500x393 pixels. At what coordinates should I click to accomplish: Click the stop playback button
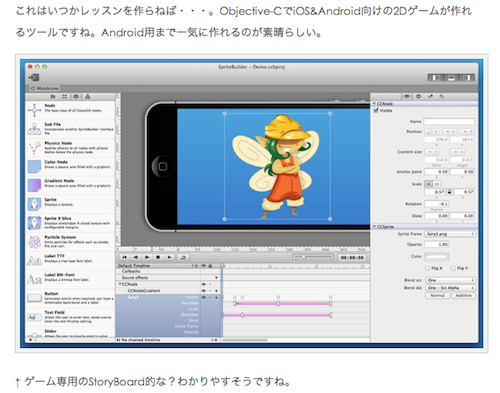pyautogui.click(x=158, y=257)
